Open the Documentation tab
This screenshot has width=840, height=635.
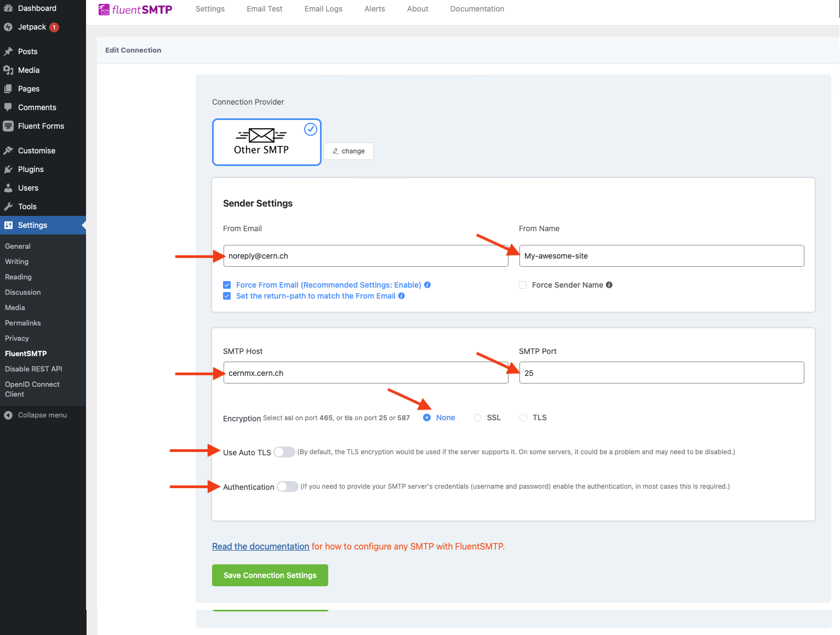tap(477, 9)
